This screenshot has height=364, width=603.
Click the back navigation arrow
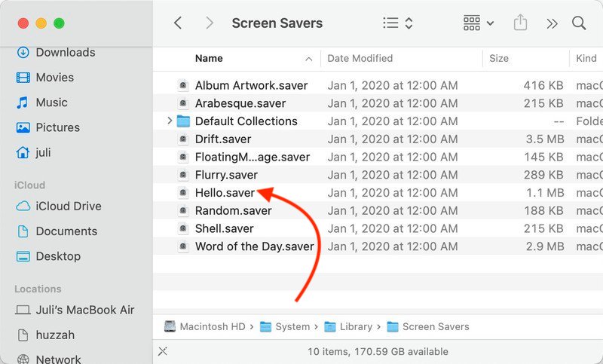[x=178, y=23]
